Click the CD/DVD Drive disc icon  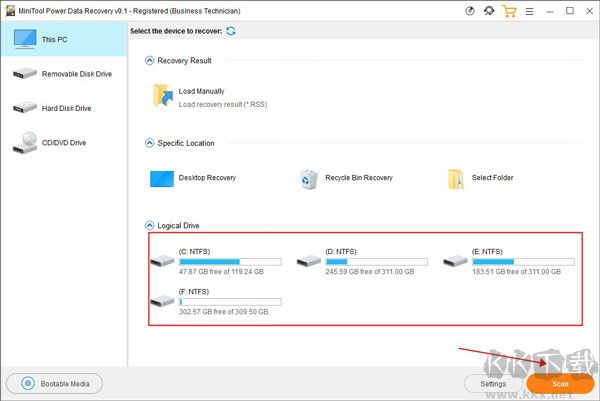pyautogui.click(x=25, y=143)
